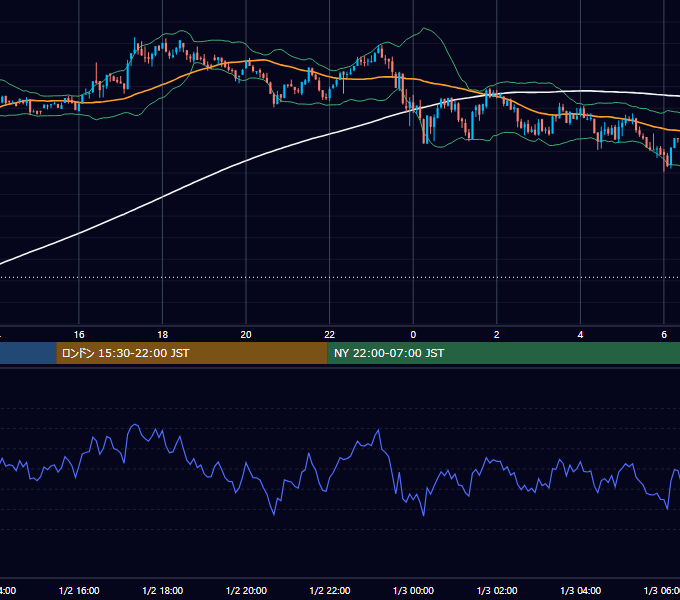Click the 1/3 00:00 time label
680x600 pixels.
point(413,590)
